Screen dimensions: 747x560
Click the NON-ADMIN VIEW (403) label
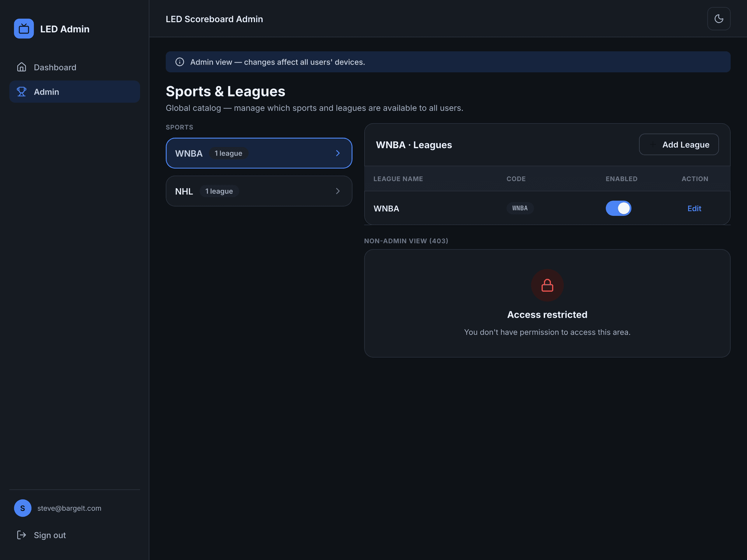coord(406,241)
